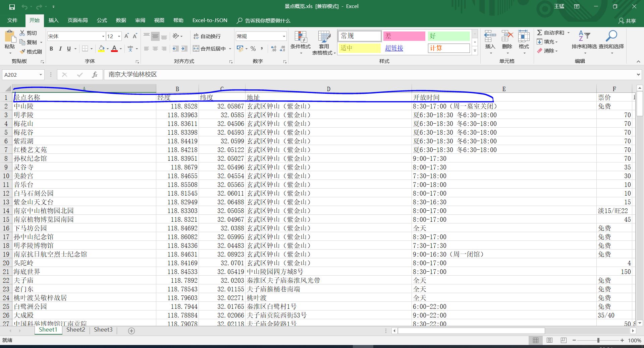
Task: Open Format as Table (套用表格格式)
Action: (324, 43)
